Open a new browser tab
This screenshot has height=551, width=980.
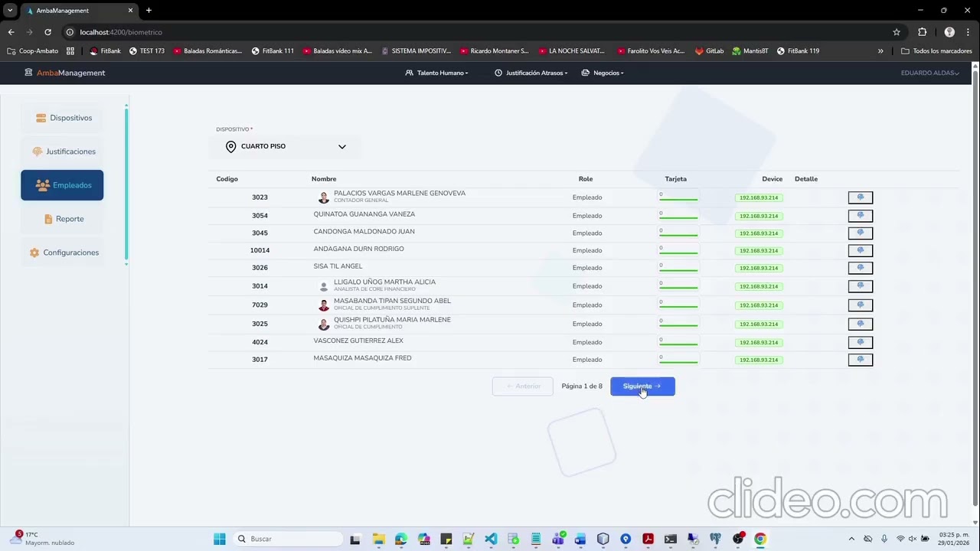point(149,11)
